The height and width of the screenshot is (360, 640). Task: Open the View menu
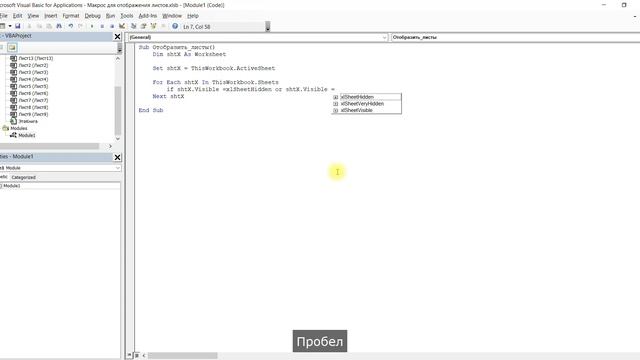click(x=33, y=16)
